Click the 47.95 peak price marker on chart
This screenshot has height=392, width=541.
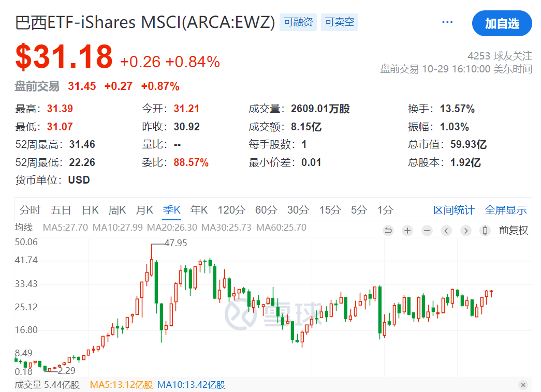[176, 243]
